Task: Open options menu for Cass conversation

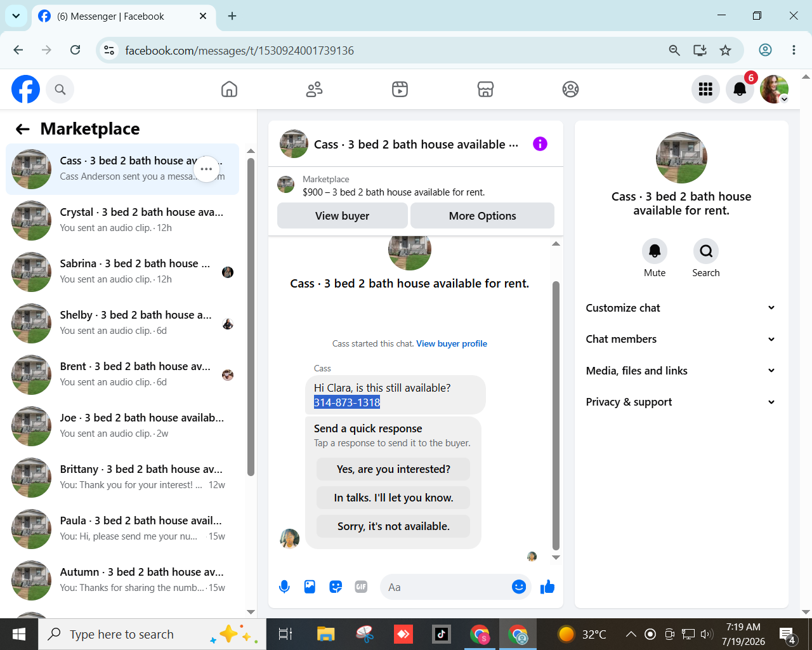Action: click(x=206, y=169)
